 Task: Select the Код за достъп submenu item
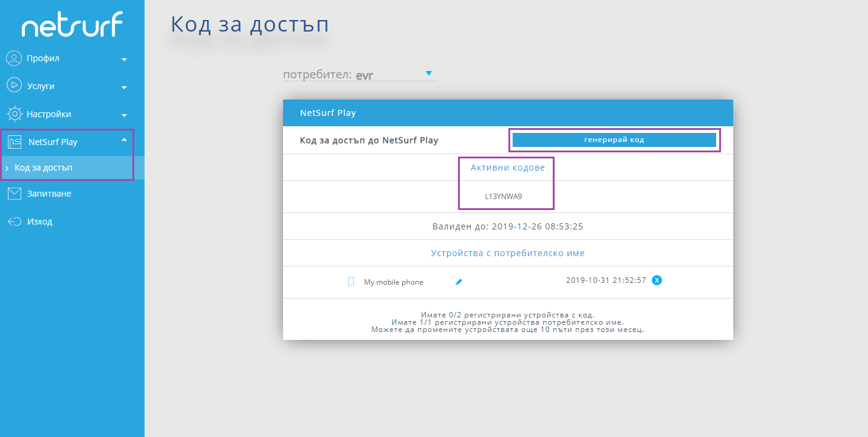click(72, 168)
